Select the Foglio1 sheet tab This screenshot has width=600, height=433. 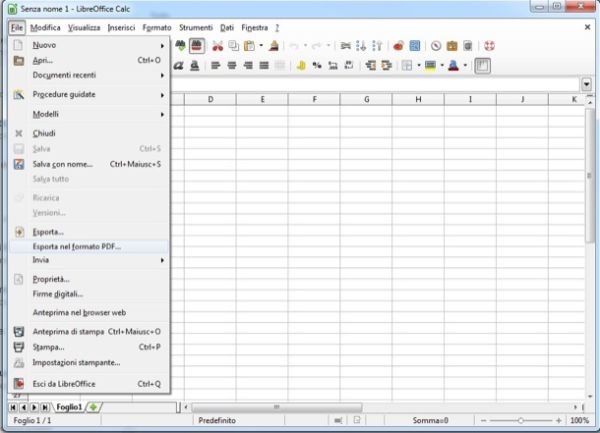[69, 408]
